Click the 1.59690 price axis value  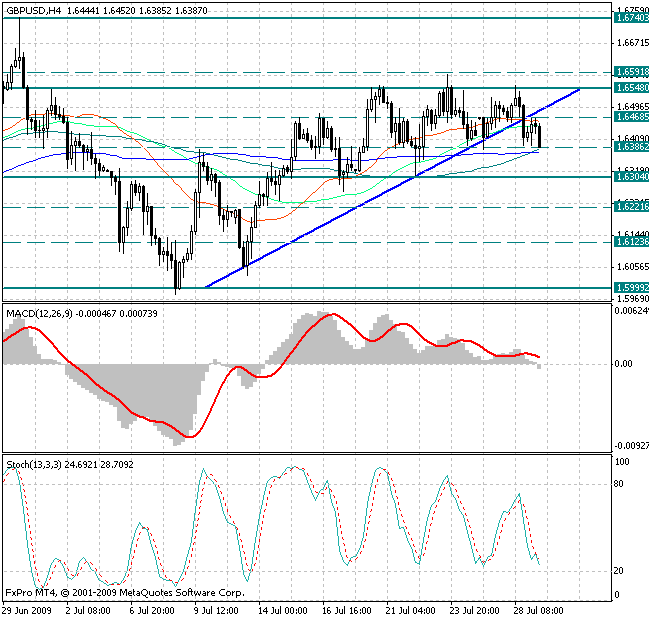(632, 298)
